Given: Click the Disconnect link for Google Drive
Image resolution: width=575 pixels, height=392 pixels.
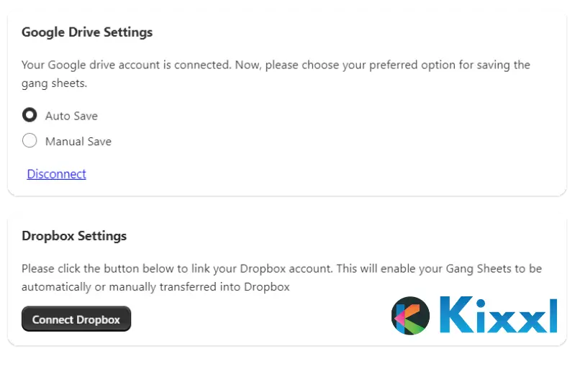Looking at the screenshot, I should pyautogui.click(x=56, y=174).
